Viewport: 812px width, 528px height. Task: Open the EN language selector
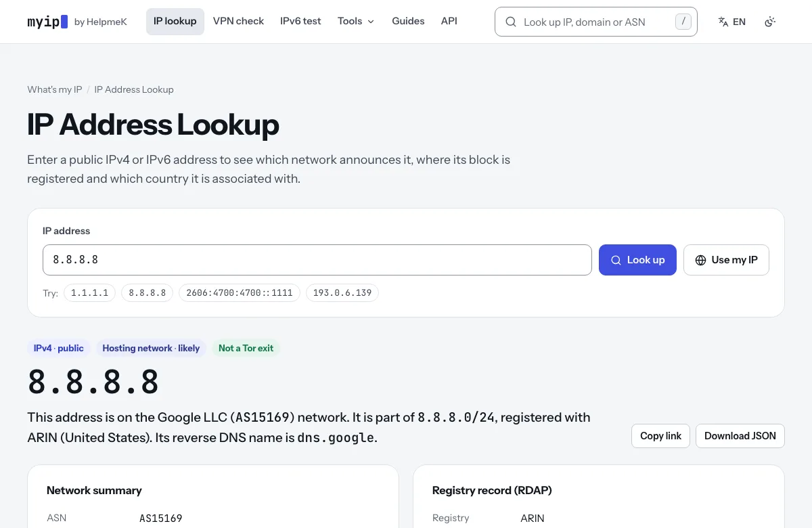click(x=732, y=22)
